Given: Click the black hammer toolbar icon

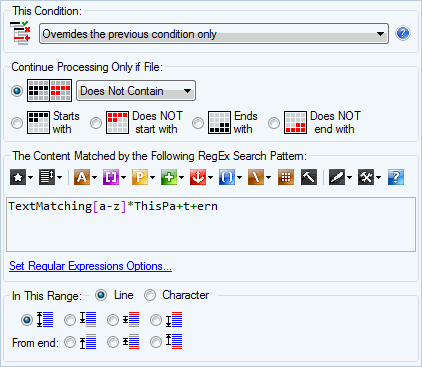Looking at the screenshot, I should pos(309,177).
